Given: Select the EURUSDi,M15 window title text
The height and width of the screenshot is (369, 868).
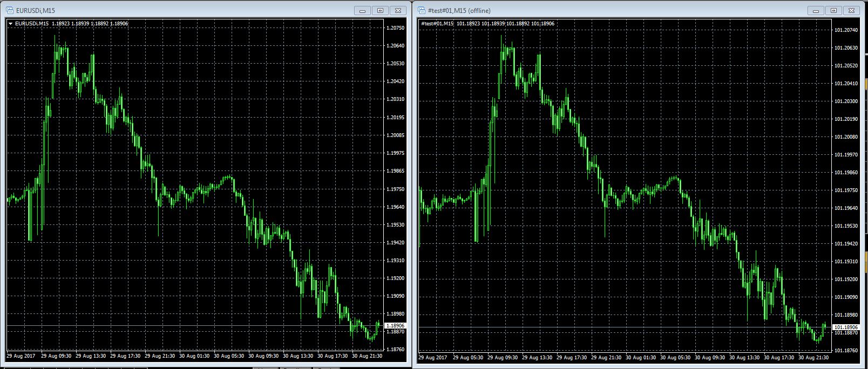Looking at the screenshot, I should (36, 10).
